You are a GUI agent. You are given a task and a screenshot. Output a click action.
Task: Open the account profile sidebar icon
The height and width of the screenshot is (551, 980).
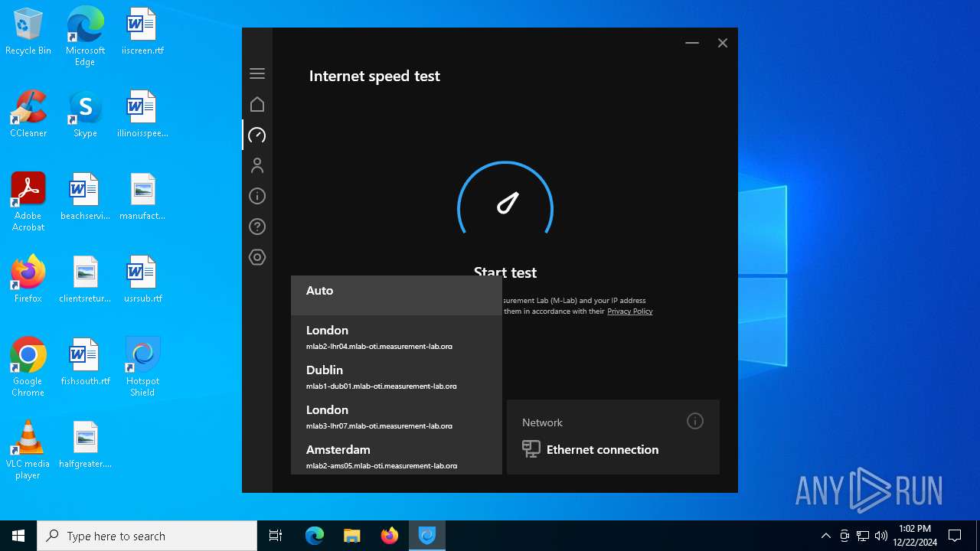(x=257, y=165)
